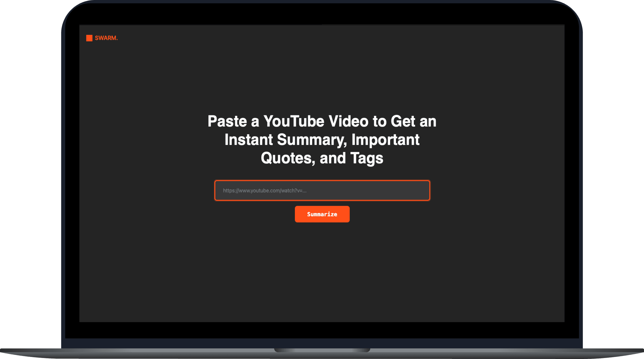Click the word YouTube in the headline
644x359 pixels.
pyautogui.click(x=294, y=121)
